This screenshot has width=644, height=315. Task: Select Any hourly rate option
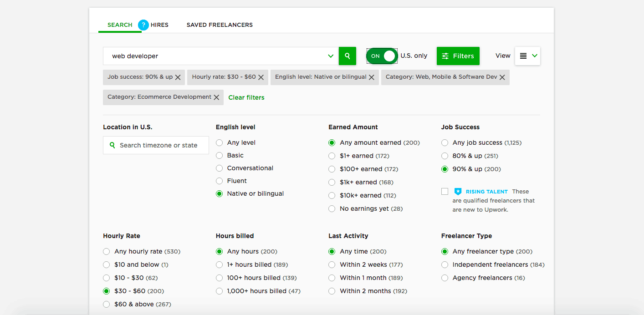(x=107, y=251)
